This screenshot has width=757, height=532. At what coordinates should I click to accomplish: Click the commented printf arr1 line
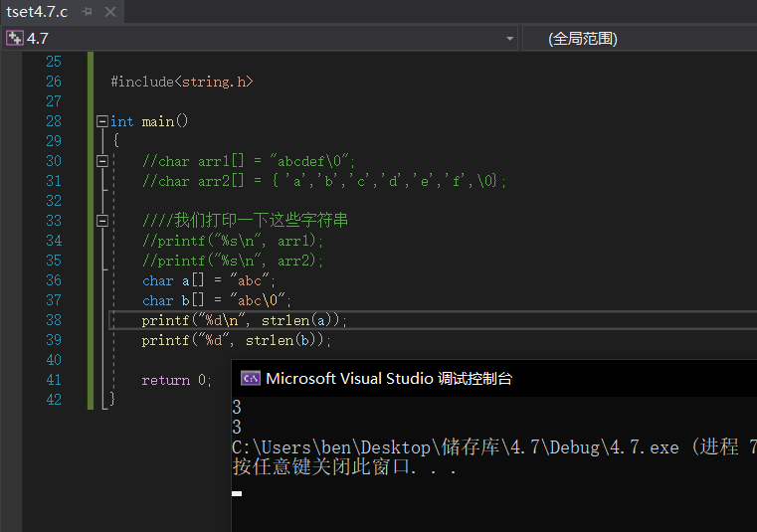click(x=232, y=241)
